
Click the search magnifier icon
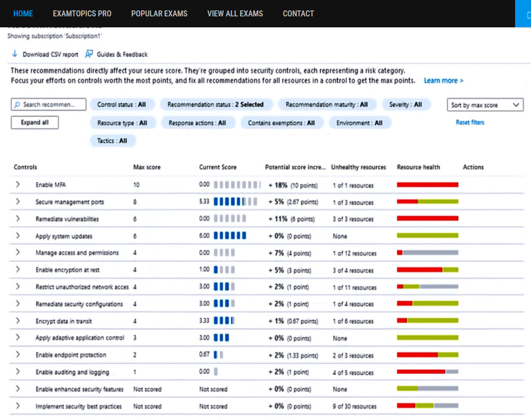click(x=17, y=105)
